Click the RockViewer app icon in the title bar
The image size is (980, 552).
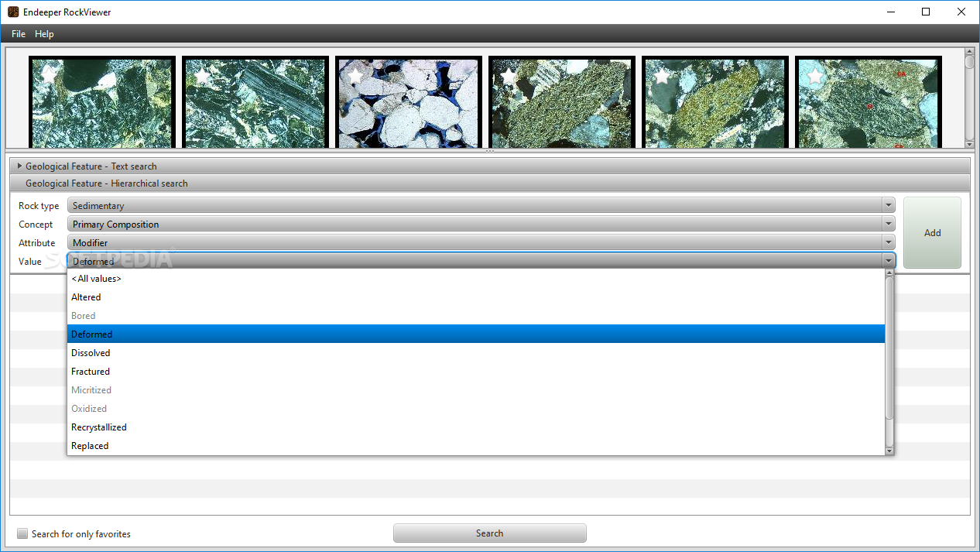tap(13, 12)
